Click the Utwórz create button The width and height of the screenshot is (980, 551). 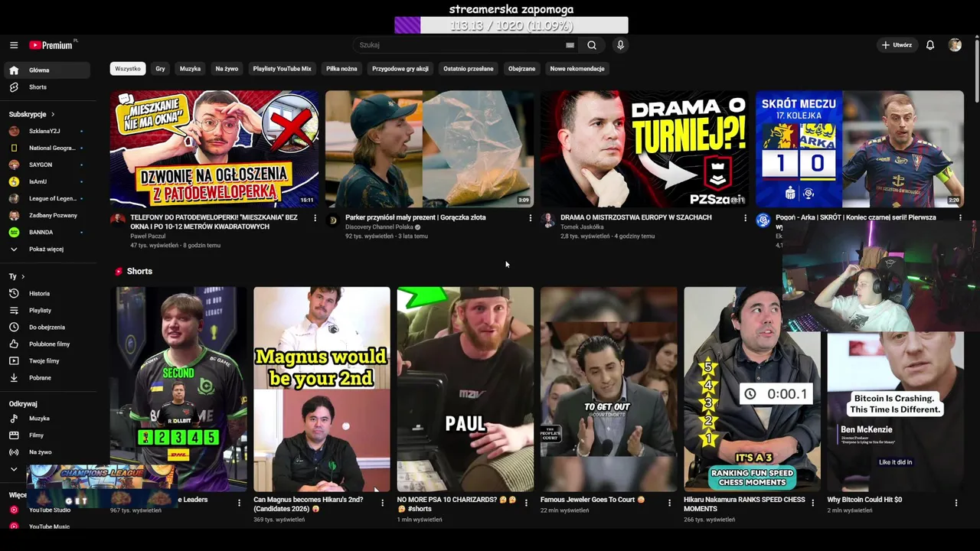tap(897, 45)
